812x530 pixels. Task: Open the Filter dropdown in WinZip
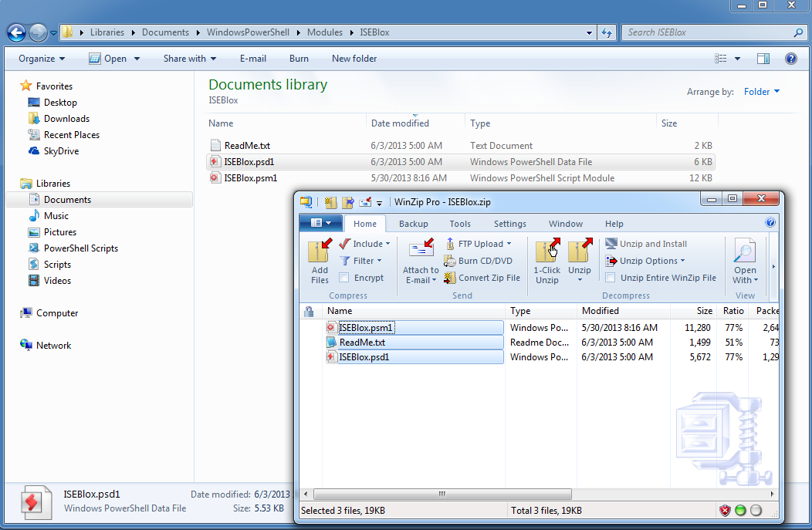click(x=361, y=261)
